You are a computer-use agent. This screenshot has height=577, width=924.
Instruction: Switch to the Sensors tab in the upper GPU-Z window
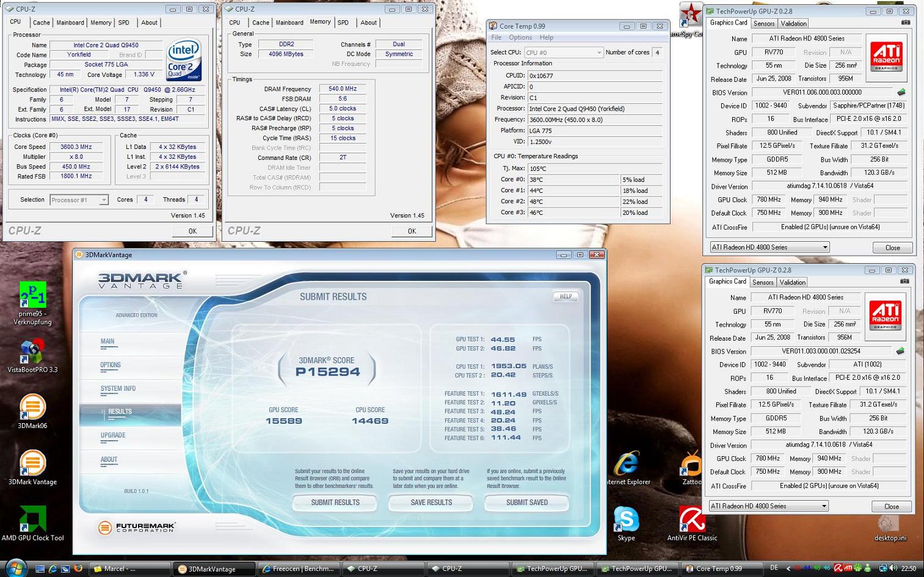[764, 23]
